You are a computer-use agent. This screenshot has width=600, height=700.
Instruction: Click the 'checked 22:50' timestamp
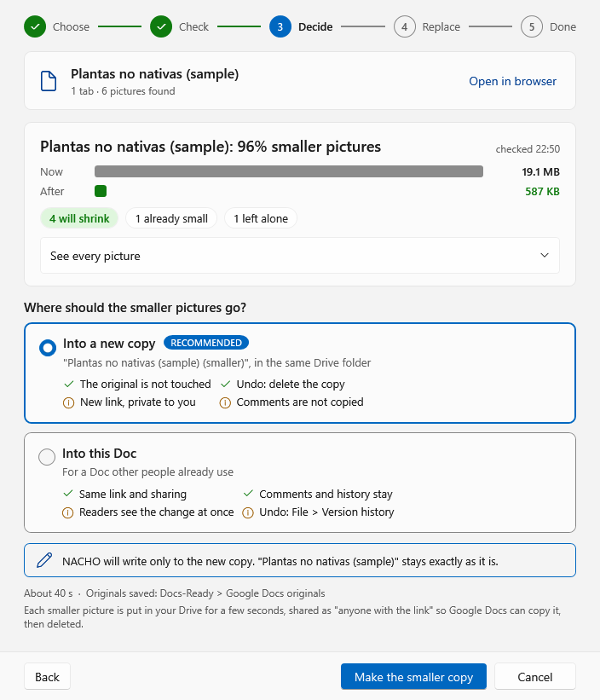point(528,149)
